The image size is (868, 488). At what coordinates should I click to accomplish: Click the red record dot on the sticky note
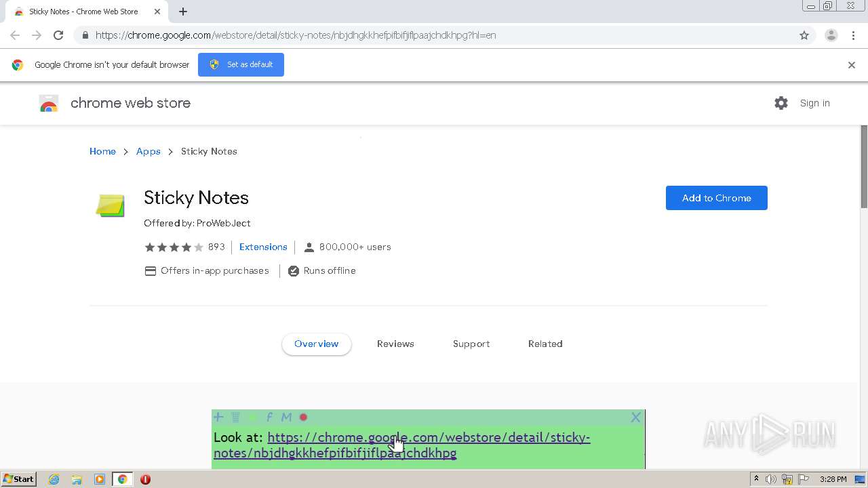pyautogui.click(x=304, y=417)
